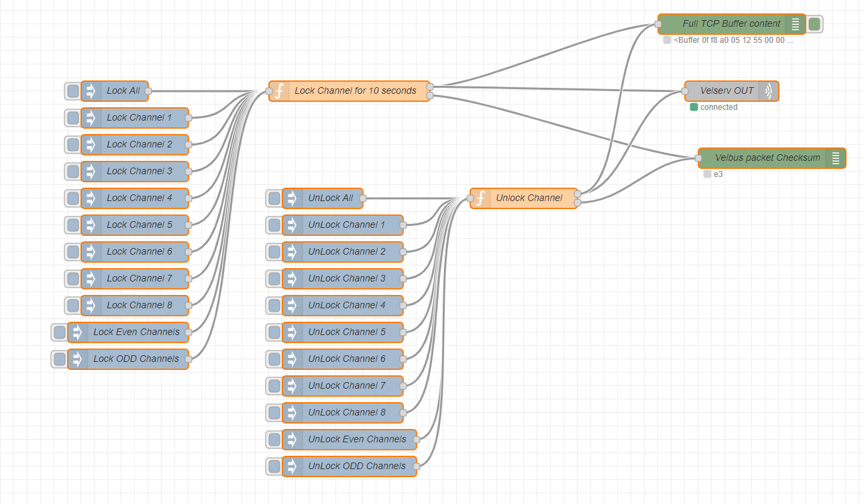Image resolution: width=864 pixels, height=504 pixels.
Task: Click the TCP signal icon on Velserv OUT
Action: 769,91
